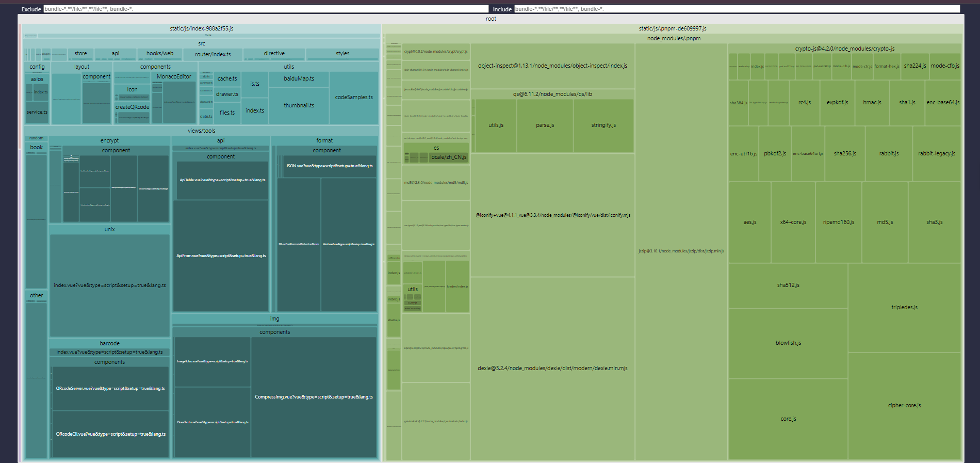
Task: Select the root header bar
Action: tap(491, 19)
